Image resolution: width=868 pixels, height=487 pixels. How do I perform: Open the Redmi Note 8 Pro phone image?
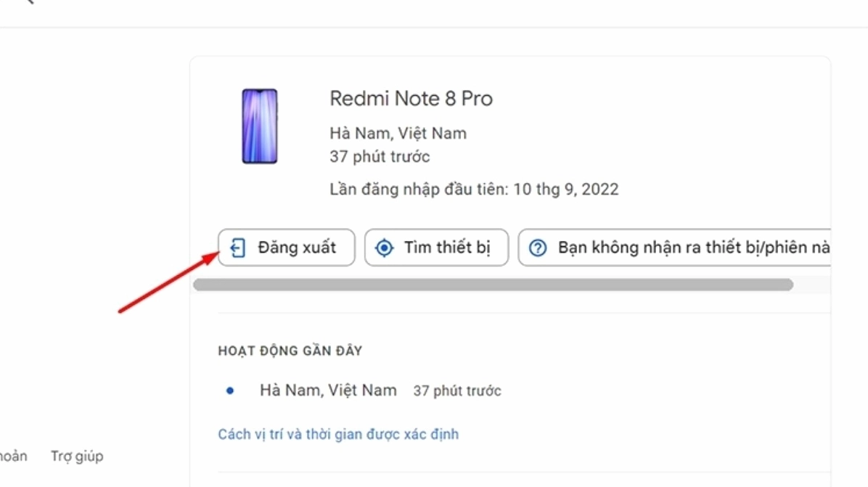pos(260,126)
